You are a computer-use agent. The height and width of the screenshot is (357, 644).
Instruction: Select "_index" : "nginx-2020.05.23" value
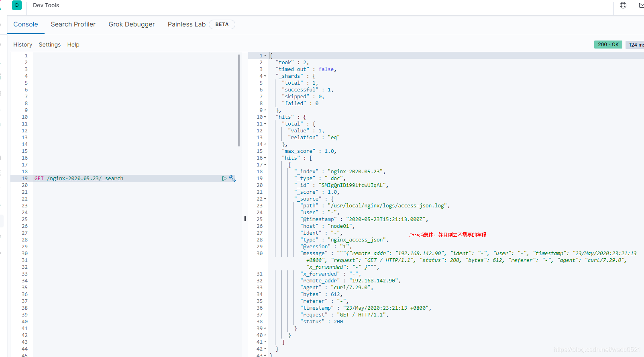357,172
